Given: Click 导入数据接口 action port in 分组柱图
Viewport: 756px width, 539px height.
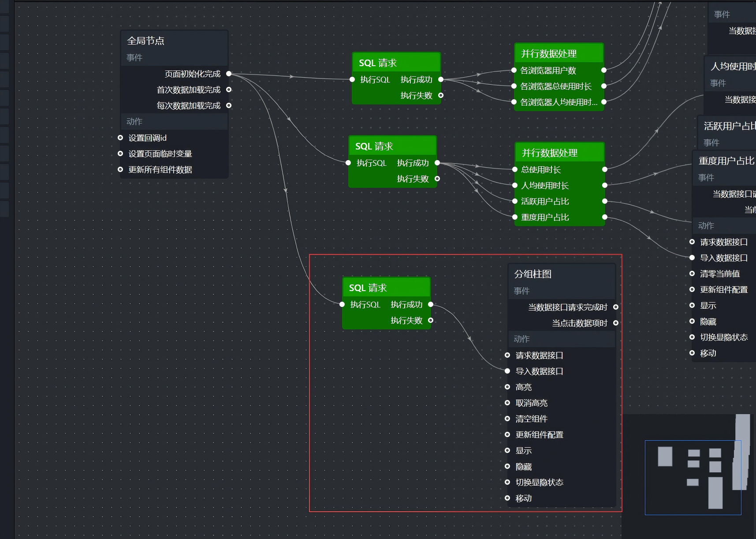Looking at the screenshot, I should 507,371.
